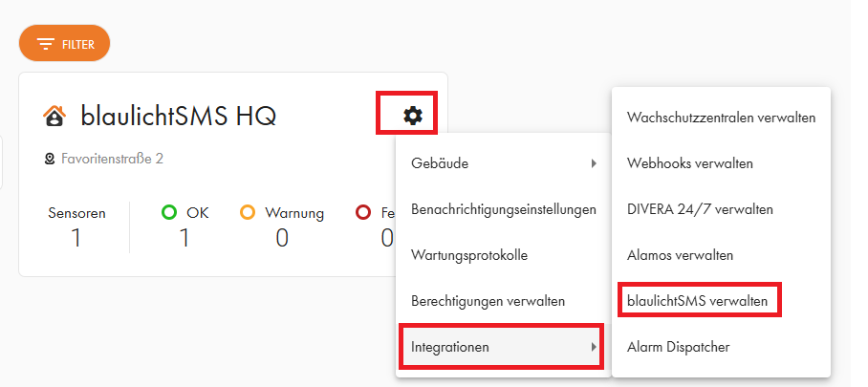The height and width of the screenshot is (387, 868).
Task: Open Wachschutzzentralen verwalten
Action: (721, 118)
